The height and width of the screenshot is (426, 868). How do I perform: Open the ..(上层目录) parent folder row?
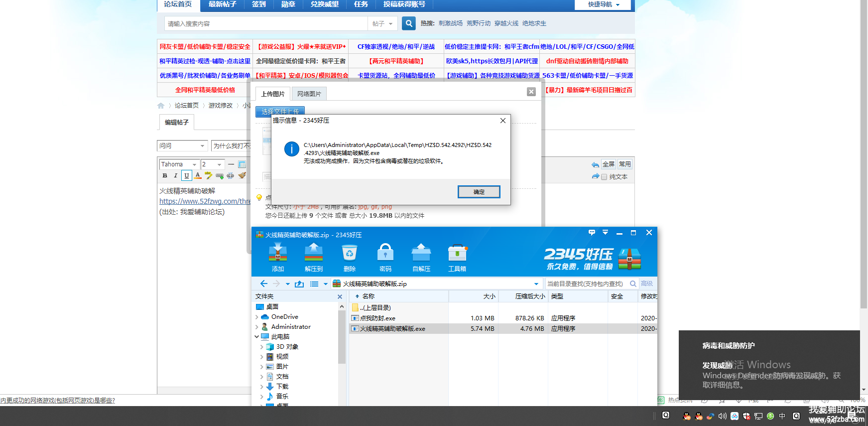[503, 308]
